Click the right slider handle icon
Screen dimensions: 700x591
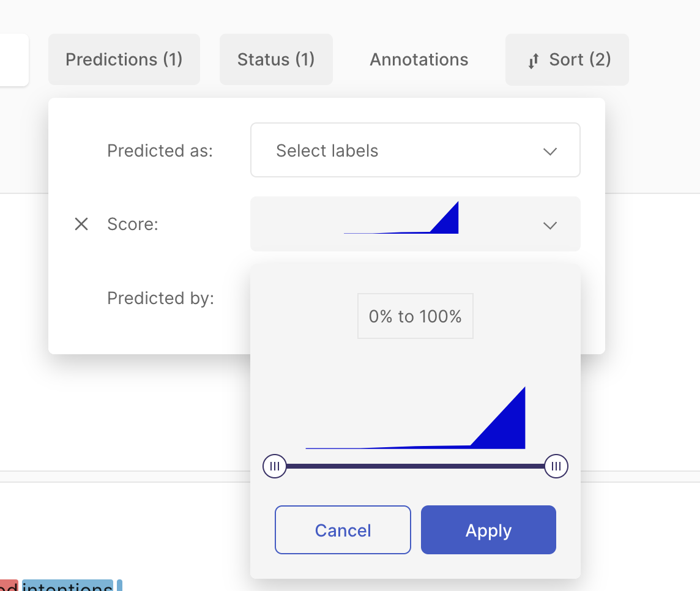[x=556, y=466]
